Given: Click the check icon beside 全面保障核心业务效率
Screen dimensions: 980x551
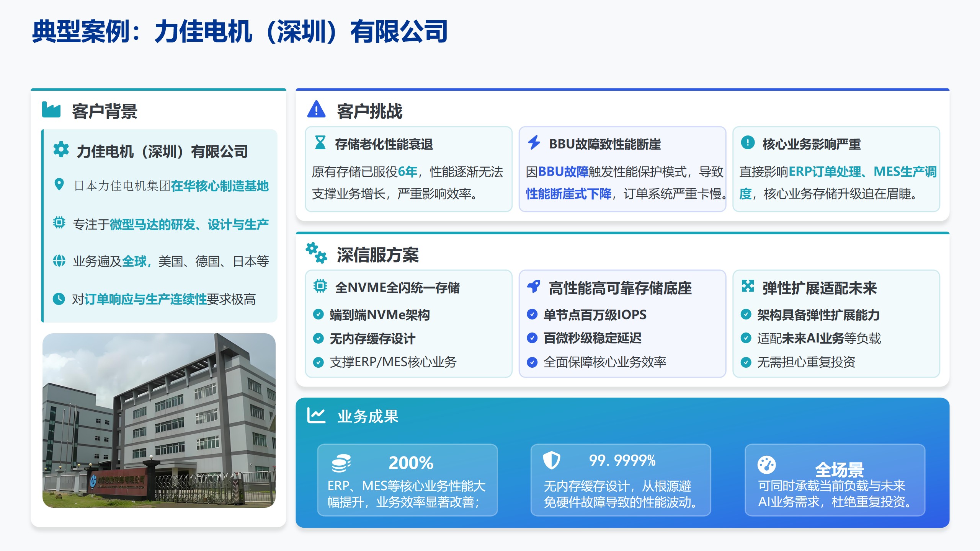Looking at the screenshot, I should 532,362.
